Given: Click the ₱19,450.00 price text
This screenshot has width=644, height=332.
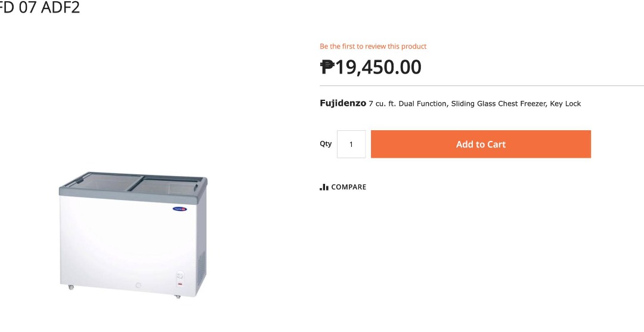Looking at the screenshot, I should point(371,67).
